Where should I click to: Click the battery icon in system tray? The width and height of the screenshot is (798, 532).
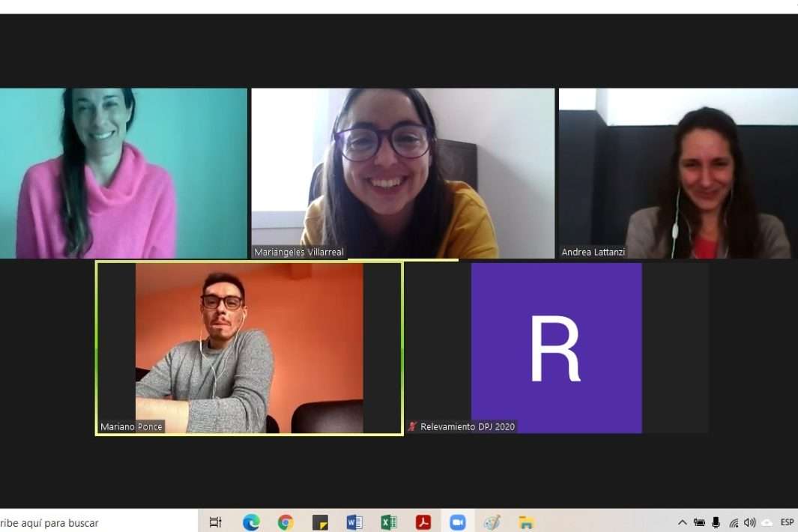(x=699, y=522)
